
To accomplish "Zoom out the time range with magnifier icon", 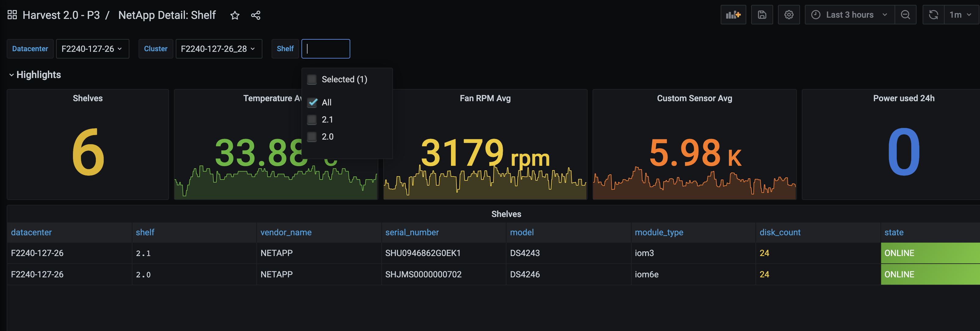I will tap(906, 14).
